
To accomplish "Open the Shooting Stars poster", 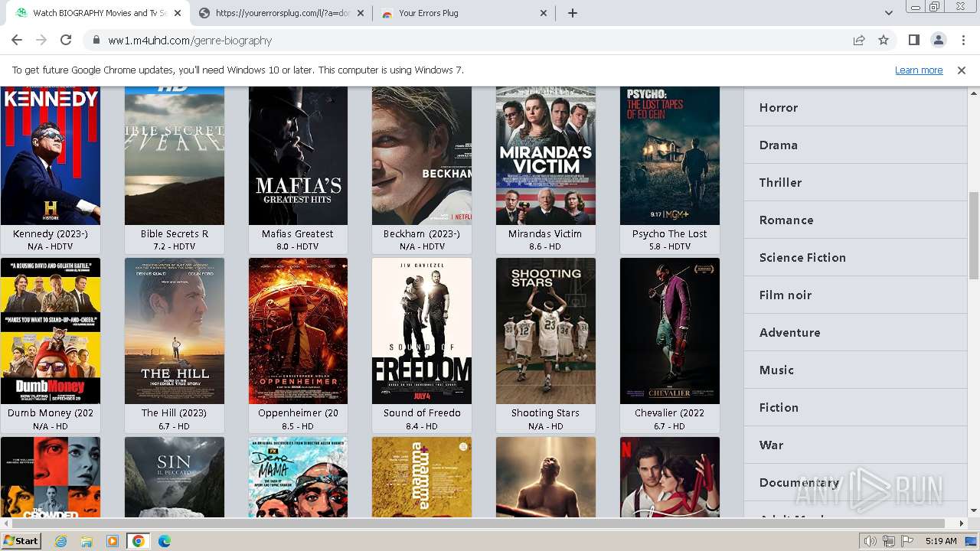I will (x=546, y=331).
